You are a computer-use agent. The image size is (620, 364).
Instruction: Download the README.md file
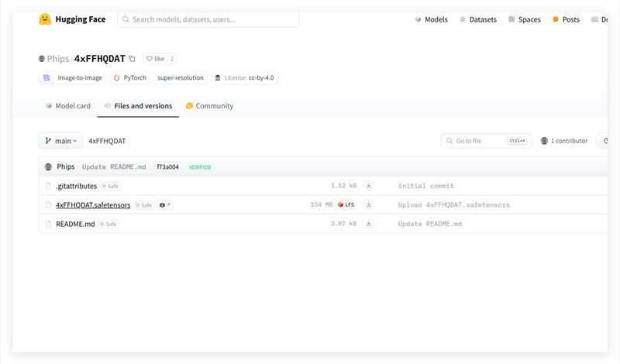click(369, 224)
